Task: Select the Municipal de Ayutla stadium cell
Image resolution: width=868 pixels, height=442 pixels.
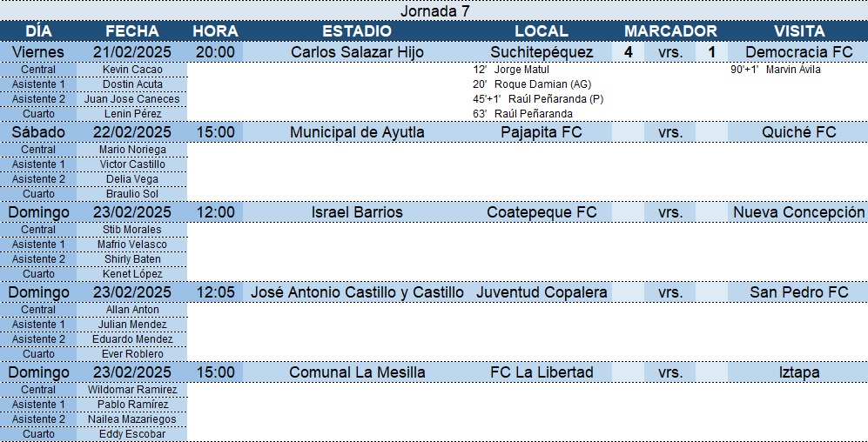Action: click(357, 133)
